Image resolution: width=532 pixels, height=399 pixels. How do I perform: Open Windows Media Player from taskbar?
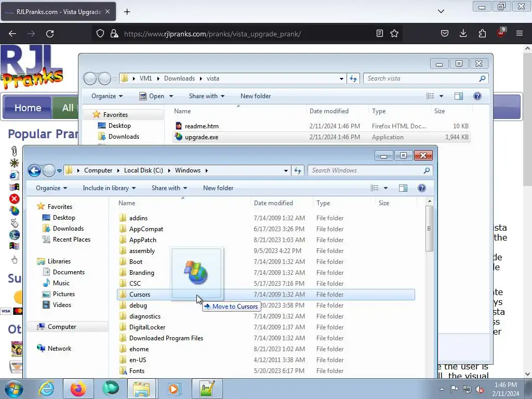click(175, 389)
